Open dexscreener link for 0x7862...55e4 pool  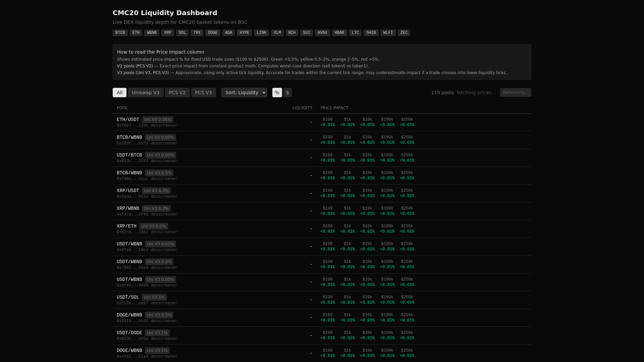164,268
